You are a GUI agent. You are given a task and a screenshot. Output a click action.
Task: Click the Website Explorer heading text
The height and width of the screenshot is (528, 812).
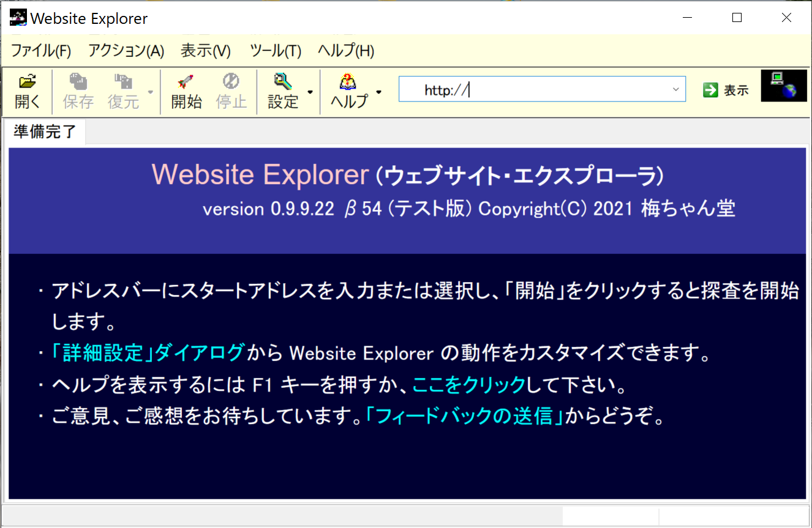(260, 174)
